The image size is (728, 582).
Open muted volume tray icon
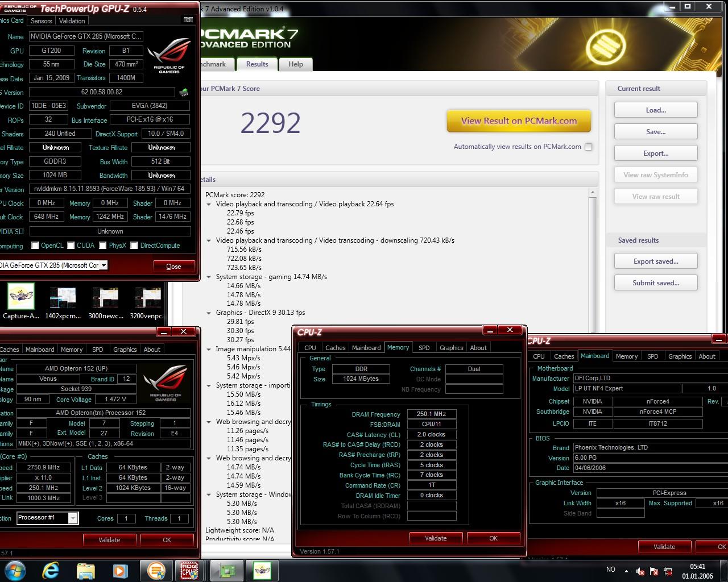[640, 571]
